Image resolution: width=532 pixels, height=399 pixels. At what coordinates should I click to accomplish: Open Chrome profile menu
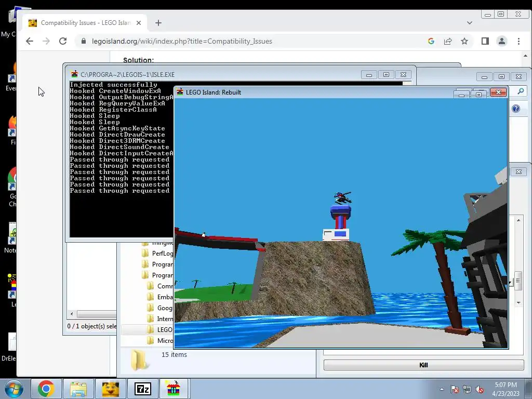point(502,41)
